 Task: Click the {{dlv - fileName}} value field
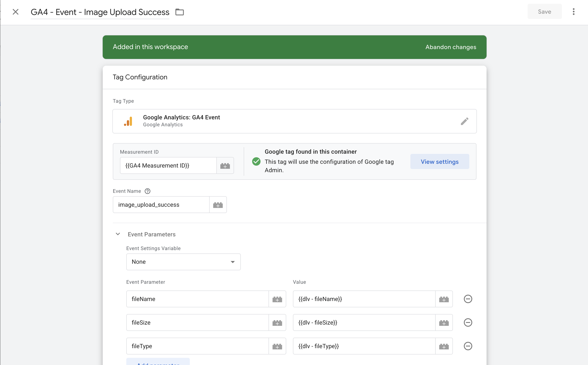click(x=364, y=299)
